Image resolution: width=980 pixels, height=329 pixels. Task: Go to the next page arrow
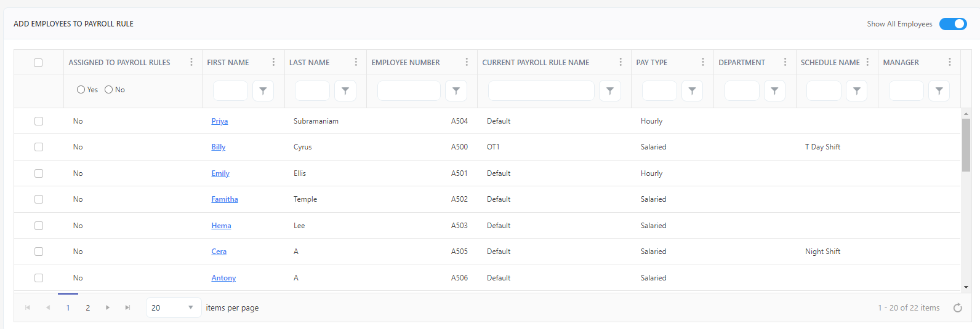(108, 307)
